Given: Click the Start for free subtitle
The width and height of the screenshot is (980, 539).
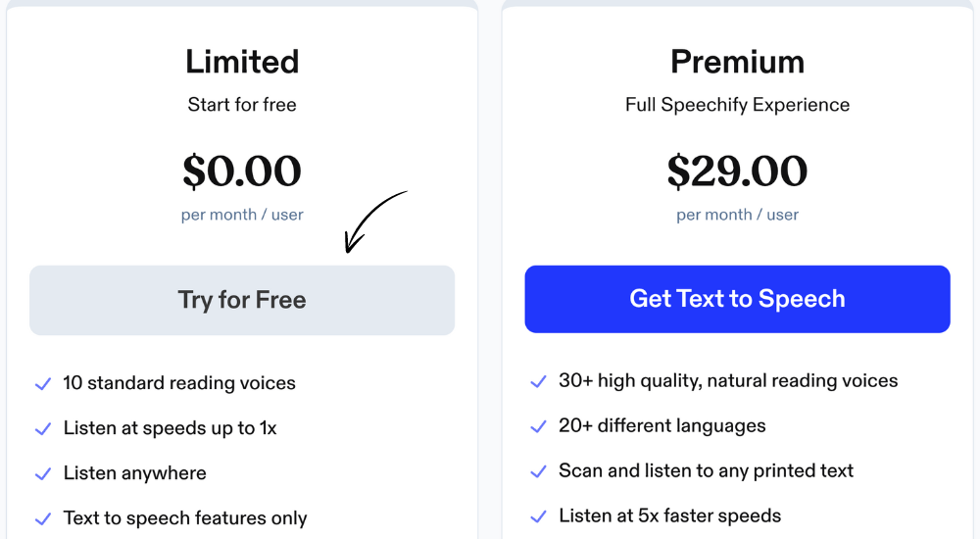Looking at the screenshot, I should tap(242, 105).
